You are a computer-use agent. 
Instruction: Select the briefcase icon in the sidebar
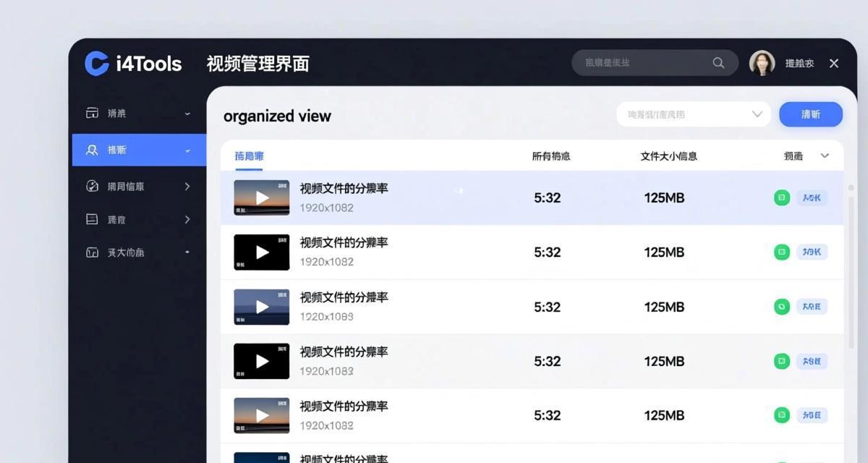(94, 113)
